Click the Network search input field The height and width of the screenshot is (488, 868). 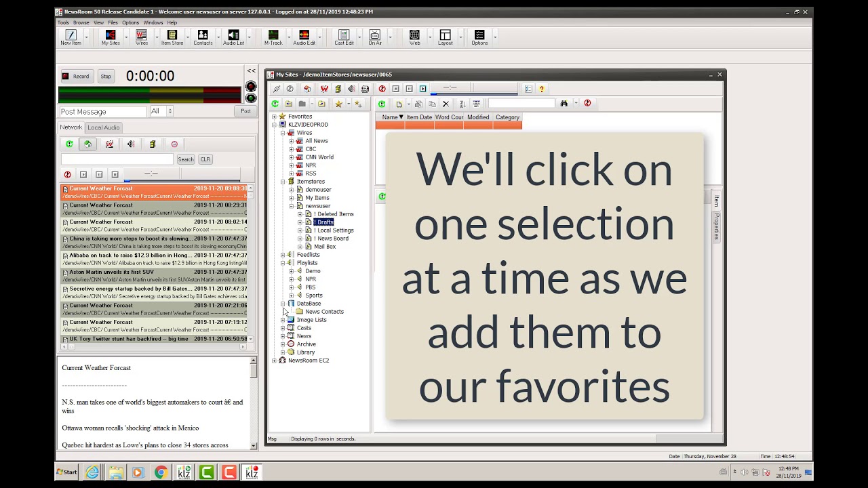[117, 159]
